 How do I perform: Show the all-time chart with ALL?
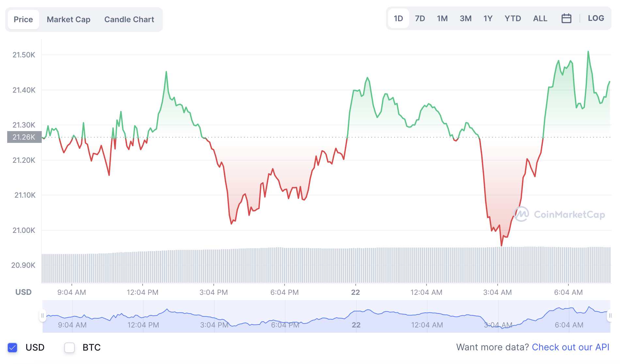coord(540,18)
